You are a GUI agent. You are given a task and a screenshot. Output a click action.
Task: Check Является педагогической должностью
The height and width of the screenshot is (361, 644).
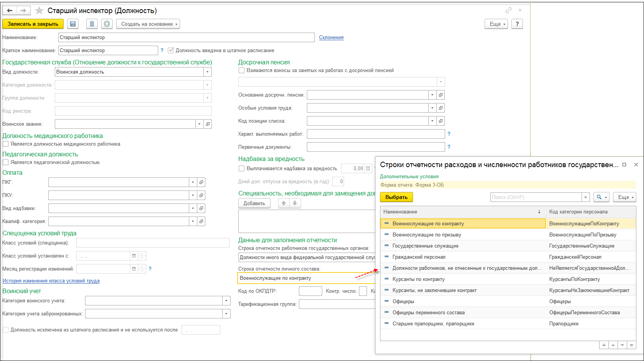coord(5,162)
